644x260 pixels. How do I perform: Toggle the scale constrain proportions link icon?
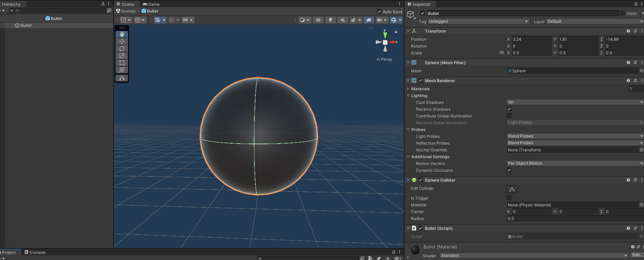(x=502, y=53)
